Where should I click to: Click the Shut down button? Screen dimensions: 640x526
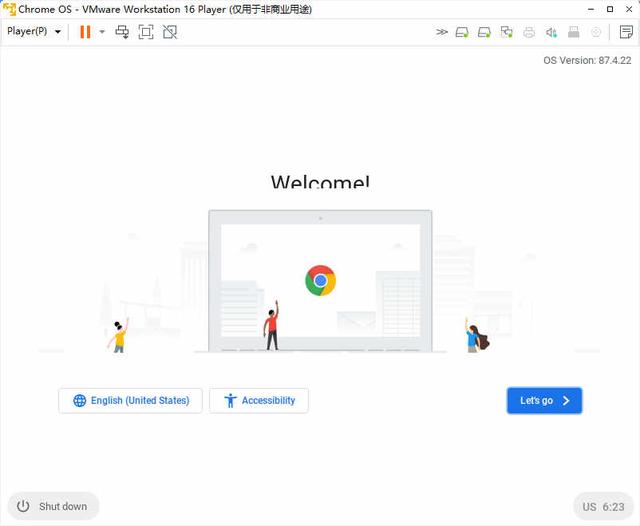[53, 506]
